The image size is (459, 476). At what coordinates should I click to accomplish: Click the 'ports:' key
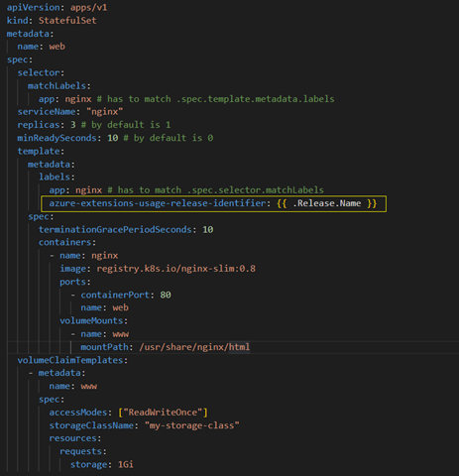(75, 282)
